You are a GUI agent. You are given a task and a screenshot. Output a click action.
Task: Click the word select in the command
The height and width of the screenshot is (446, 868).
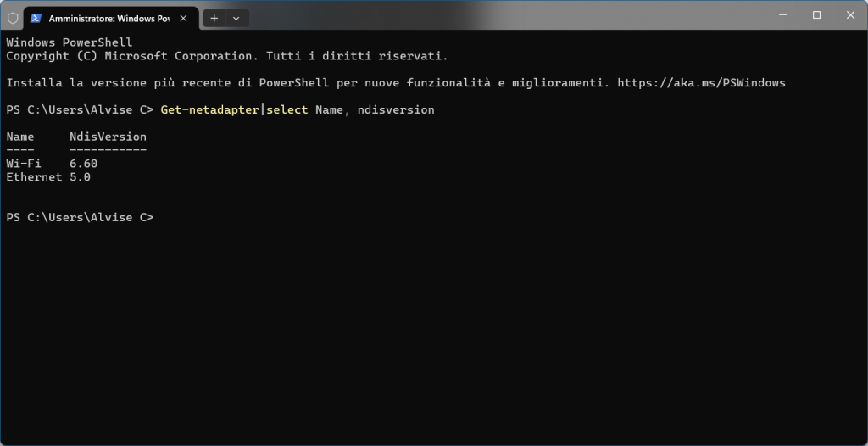point(287,109)
